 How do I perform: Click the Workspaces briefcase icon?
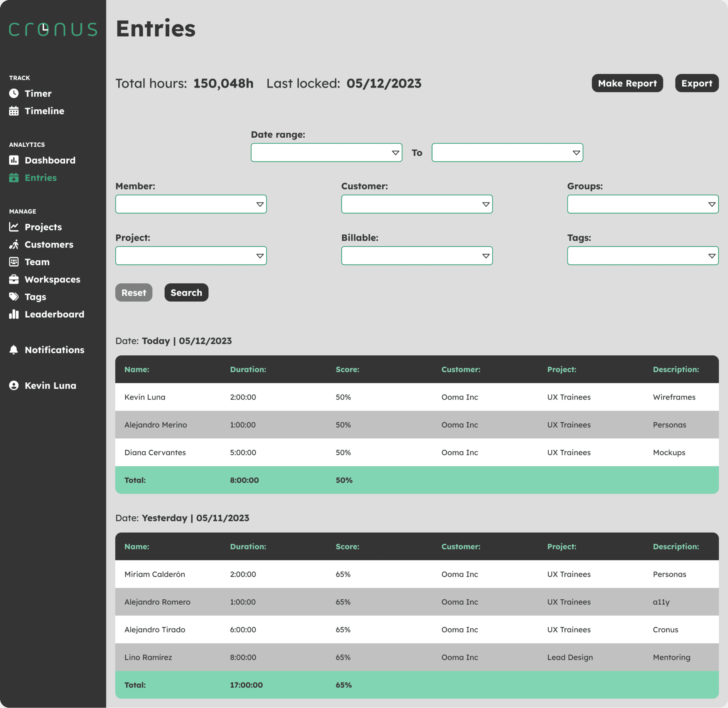point(14,279)
